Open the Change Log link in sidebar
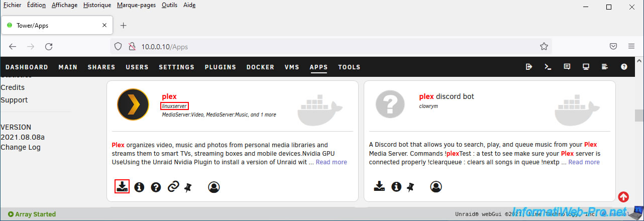 (x=21, y=147)
